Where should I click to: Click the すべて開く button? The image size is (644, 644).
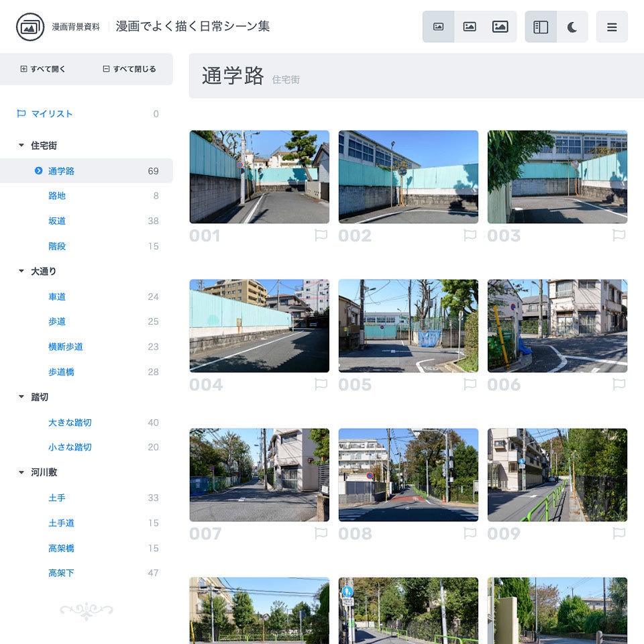(44, 69)
